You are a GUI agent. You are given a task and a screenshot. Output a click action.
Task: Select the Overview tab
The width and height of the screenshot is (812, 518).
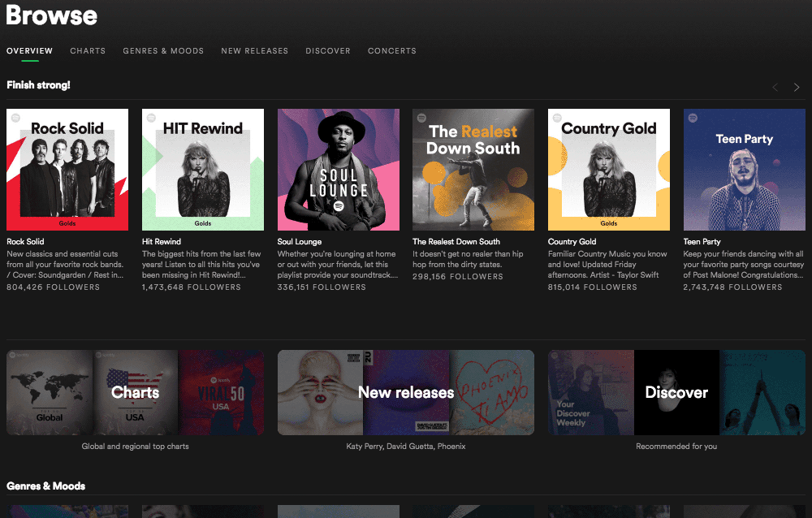pyautogui.click(x=29, y=50)
